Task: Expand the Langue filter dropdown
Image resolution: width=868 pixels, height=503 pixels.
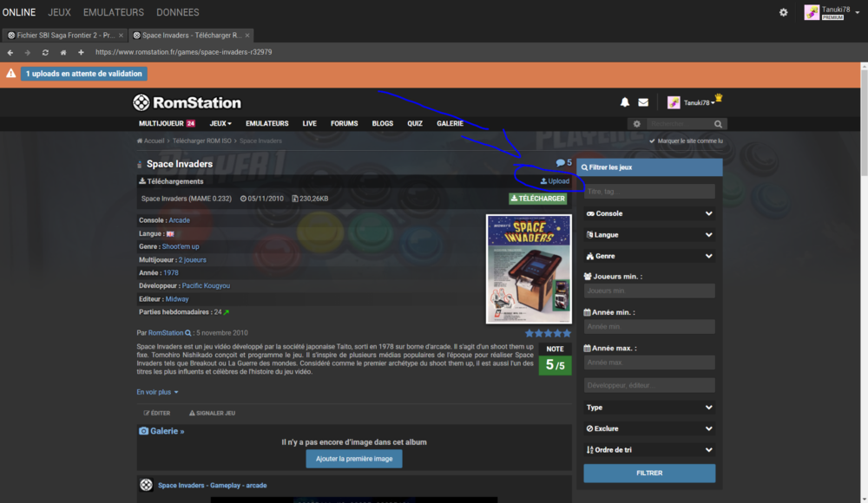Action: pyautogui.click(x=649, y=235)
